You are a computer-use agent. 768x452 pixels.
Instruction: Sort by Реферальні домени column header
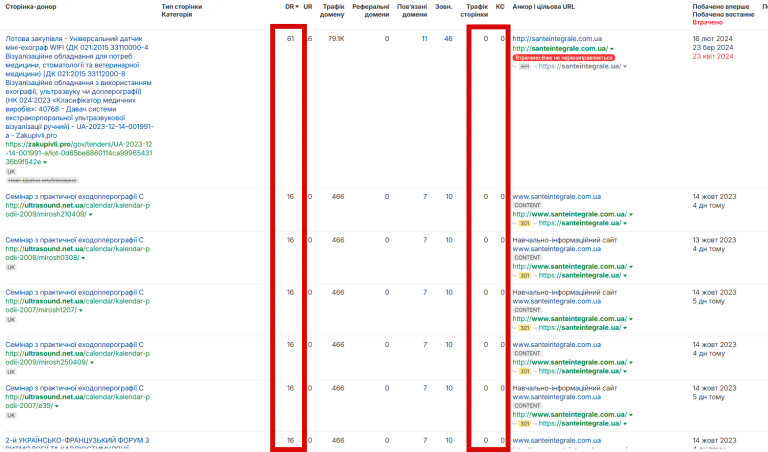(x=370, y=11)
